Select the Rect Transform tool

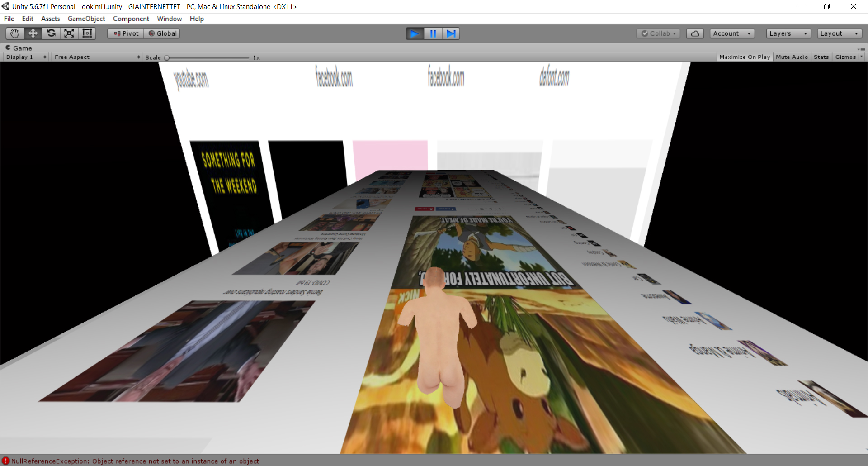87,33
